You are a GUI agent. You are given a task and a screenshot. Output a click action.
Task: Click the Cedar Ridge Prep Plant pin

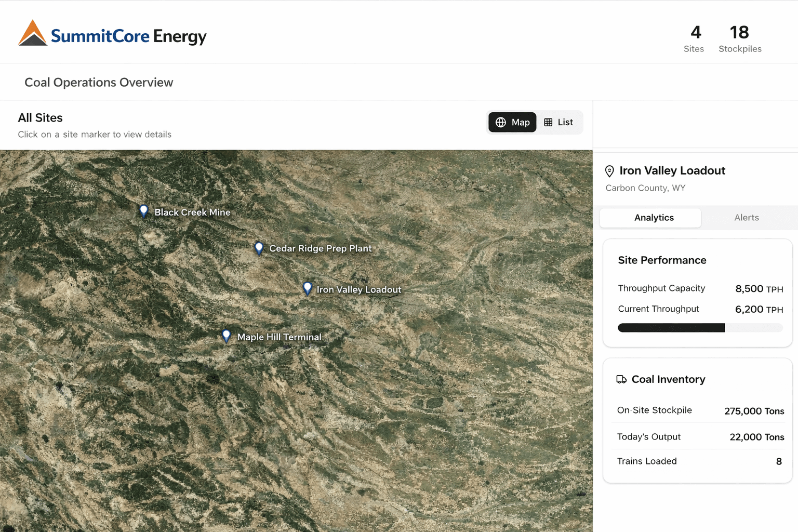click(259, 248)
